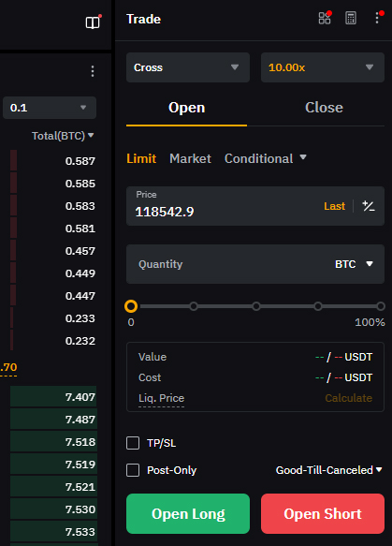Open the Good-Till-Canceled dropdown
Viewport: 392px width, 546px height.
pyautogui.click(x=328, y=470)
